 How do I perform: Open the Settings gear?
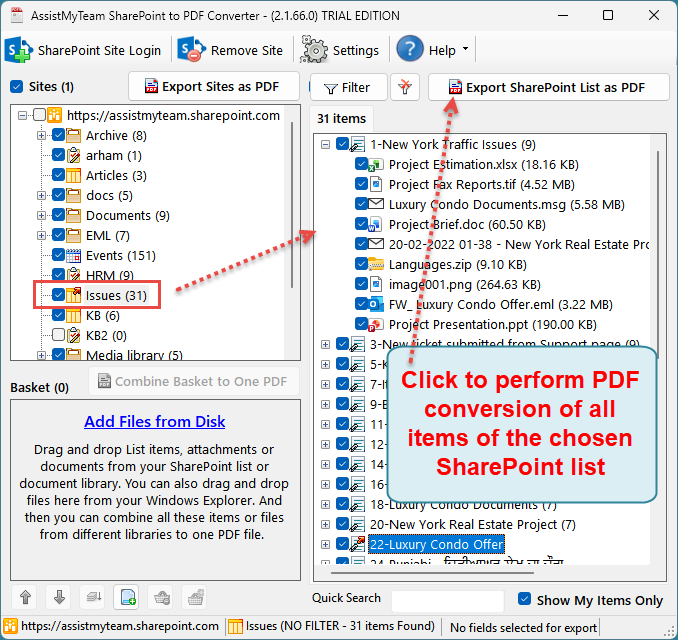click(340, 50)
